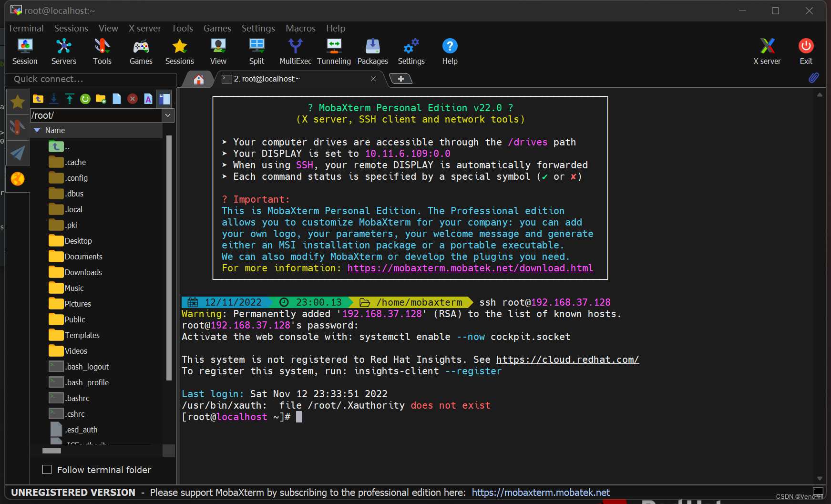Screen dimensions: 831x504
Task: Enable Follow terminal folder checkbox
Action: coord(47,470)
